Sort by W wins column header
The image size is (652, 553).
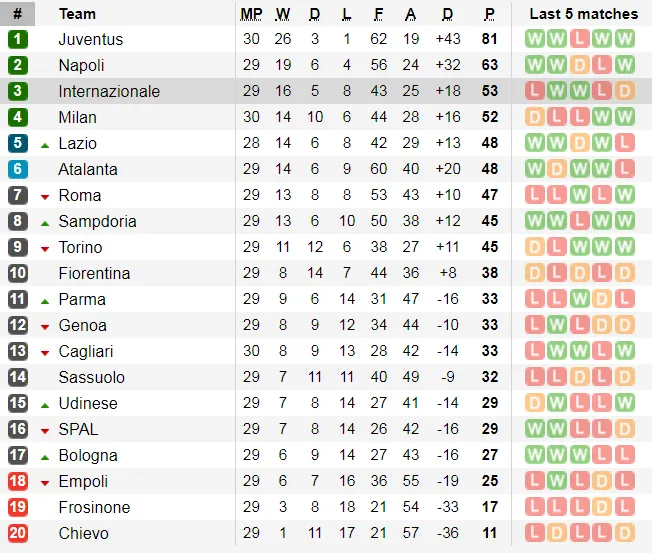tap(283, 14)
